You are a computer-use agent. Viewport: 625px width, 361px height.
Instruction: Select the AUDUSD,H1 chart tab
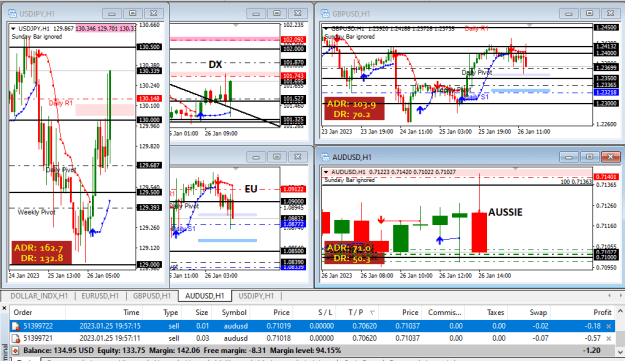tap(204, 296)
